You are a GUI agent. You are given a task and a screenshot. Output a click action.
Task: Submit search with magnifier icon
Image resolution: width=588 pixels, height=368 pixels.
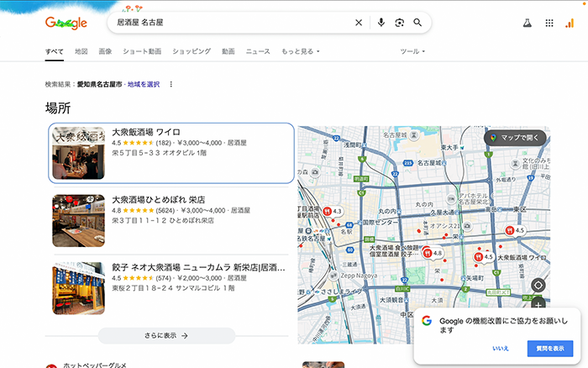click(x=417, y=23)
